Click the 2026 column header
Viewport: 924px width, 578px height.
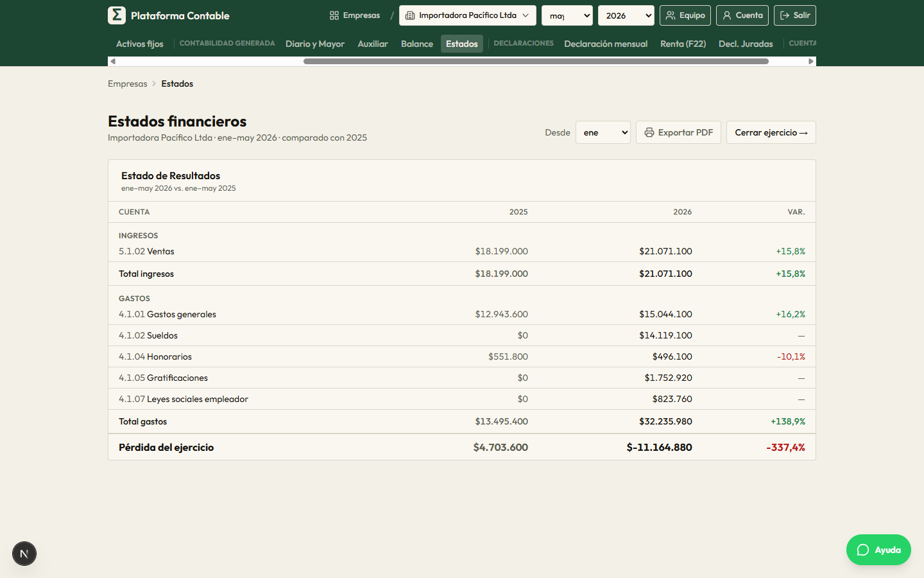point(683,212)
